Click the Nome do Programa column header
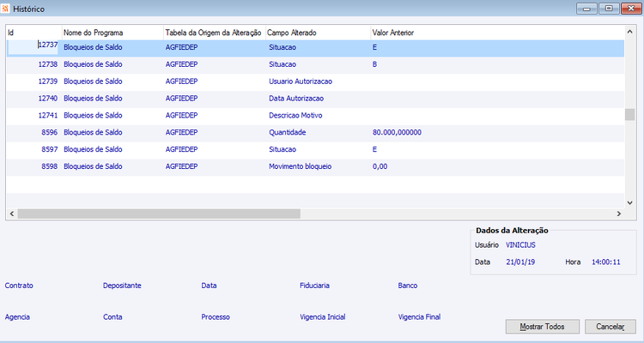The width and height of the screenshot is (644, 343). [x=112, y=33]
